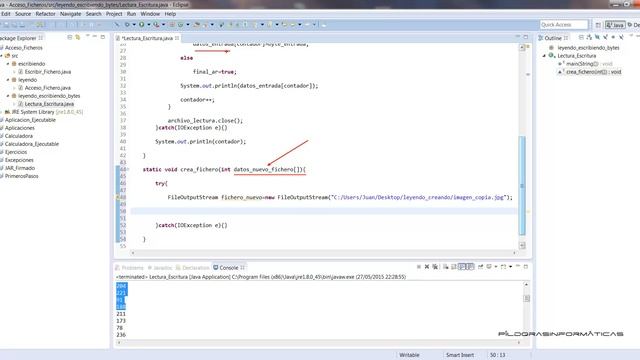Select the Java perspective button
This screenshot has height=360, width=640.
click(x=615, y=25)
